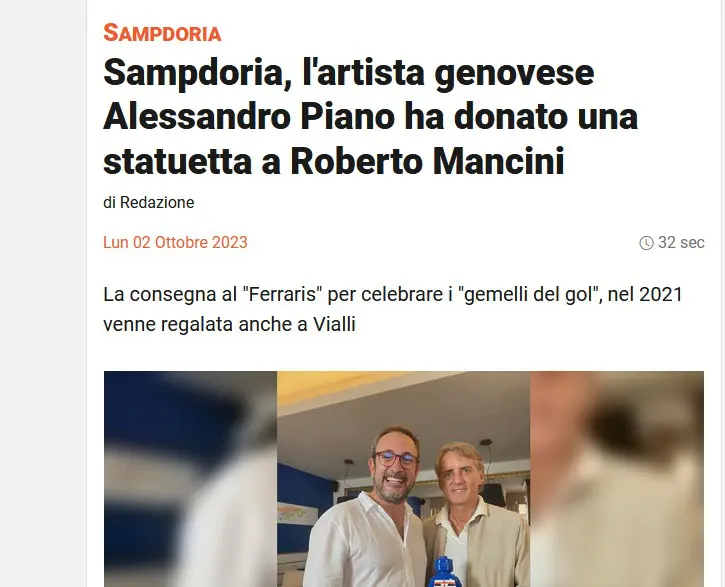Select the '32 sec' reading time text

[x=681, y=242]
